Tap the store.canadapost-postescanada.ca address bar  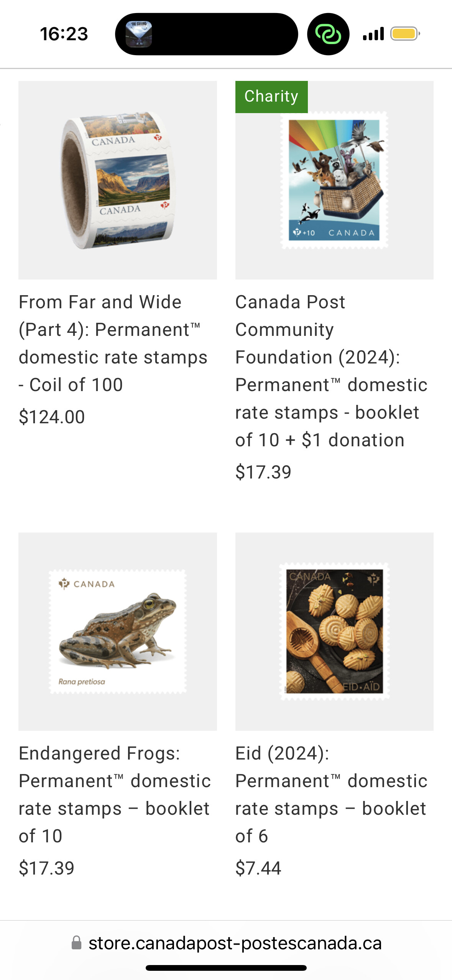pos(235,943)
